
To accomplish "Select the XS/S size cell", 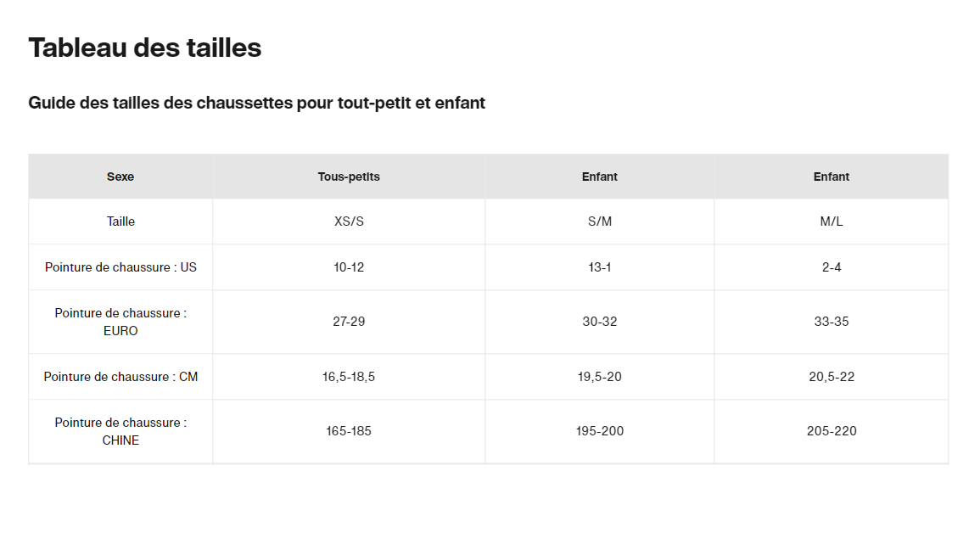I will (349, 222).
